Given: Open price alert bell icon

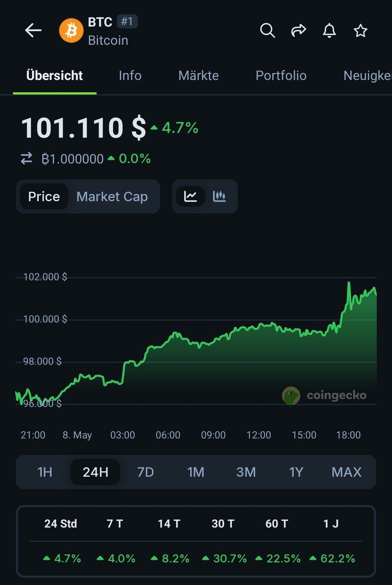Looking at the screenshot, I should (x=329, y=31).
